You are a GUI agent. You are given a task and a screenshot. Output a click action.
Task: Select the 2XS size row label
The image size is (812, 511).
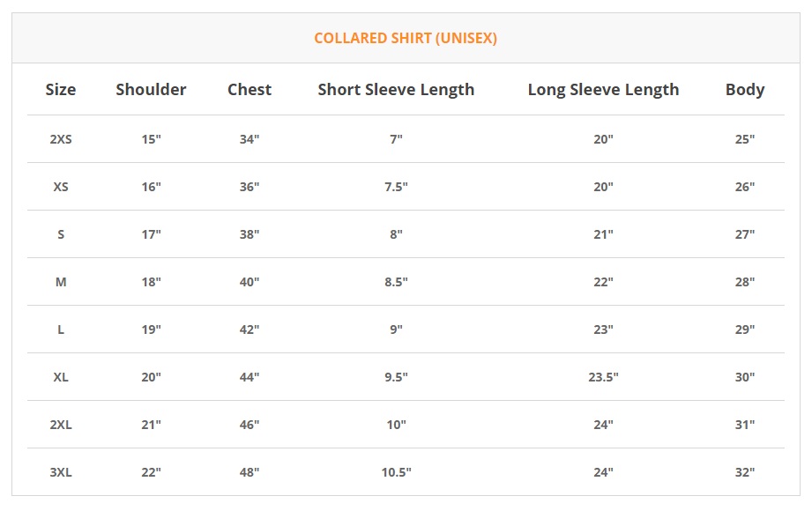tap(61, 139)
